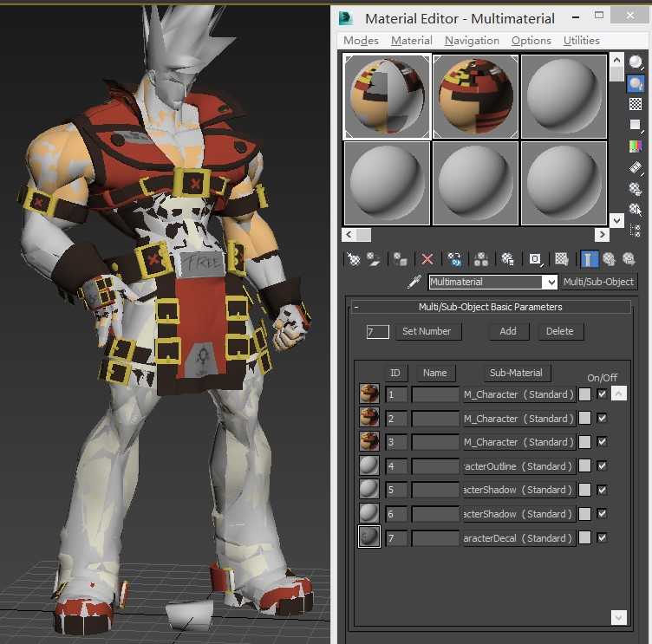Disable the acterOutline sub-material checkbox, ID 4
652x644 pixels.
coord(602,465)
